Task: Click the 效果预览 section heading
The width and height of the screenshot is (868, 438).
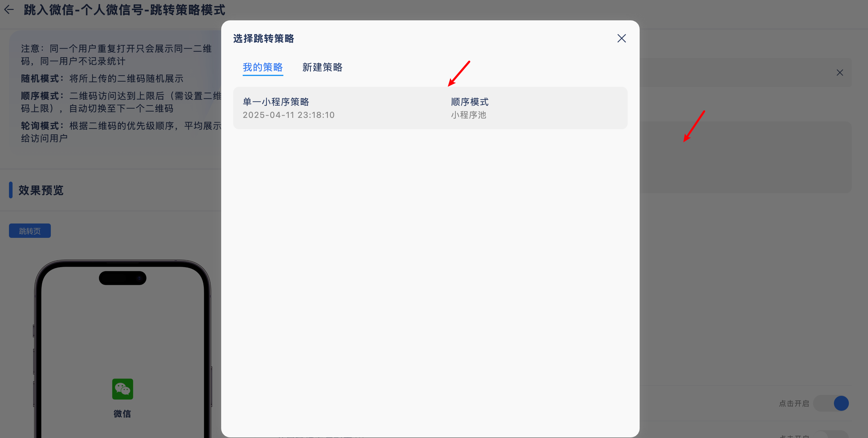Action: 41,190
